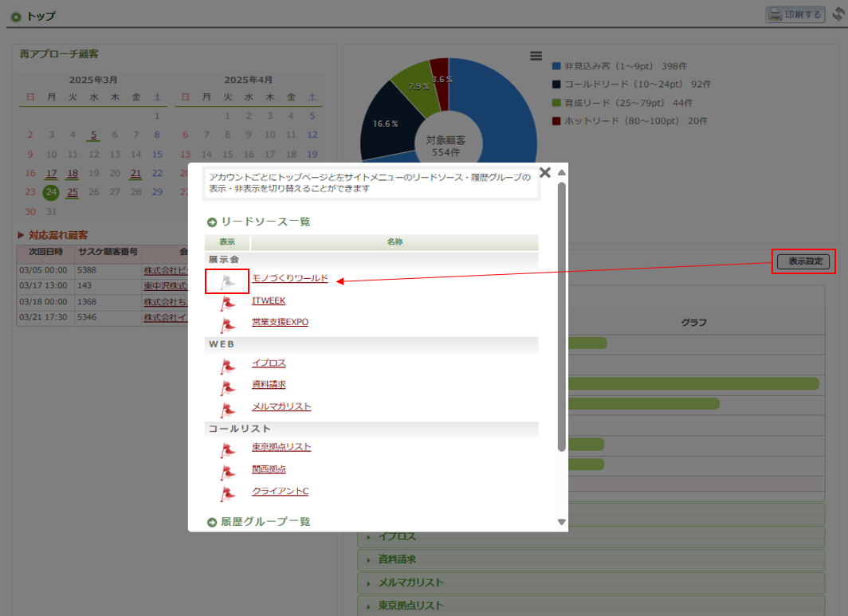Viewport: 848px width, 616px height.
Task: Expand the 資料請求 section in the background
Action: coord(591,559)
